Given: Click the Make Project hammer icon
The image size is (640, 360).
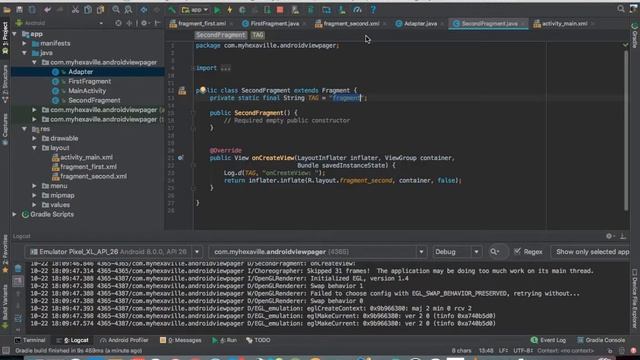Looking at the screenshot, I should pos(172,9).
